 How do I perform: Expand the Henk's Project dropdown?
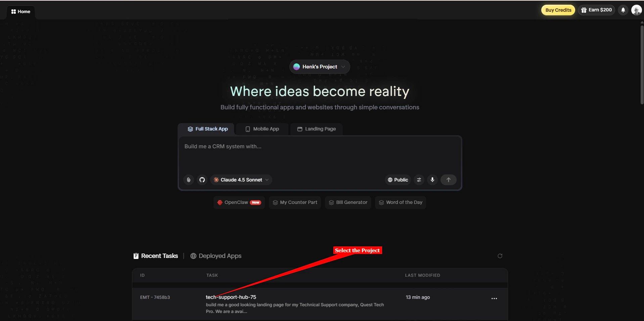coord(320,67)
